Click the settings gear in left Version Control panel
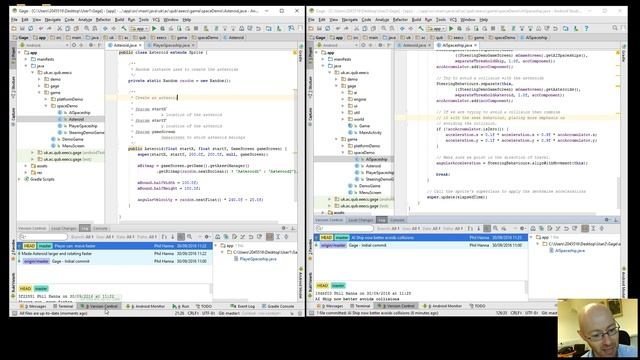 pyautogui.click(x=284, y=228)
